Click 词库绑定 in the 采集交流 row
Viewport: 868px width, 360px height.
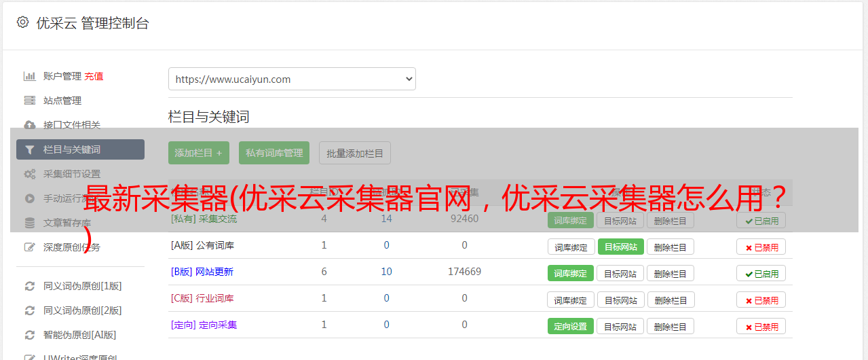(571, 221)
